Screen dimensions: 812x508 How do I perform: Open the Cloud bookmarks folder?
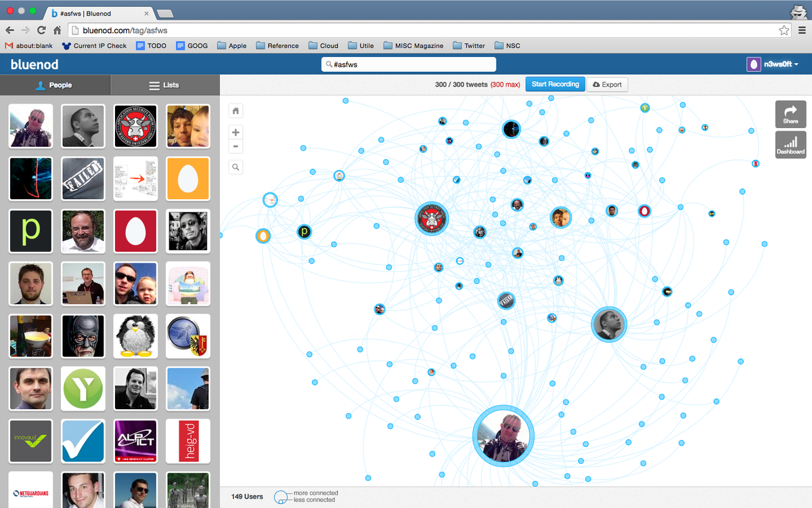[x=323, y=46]
